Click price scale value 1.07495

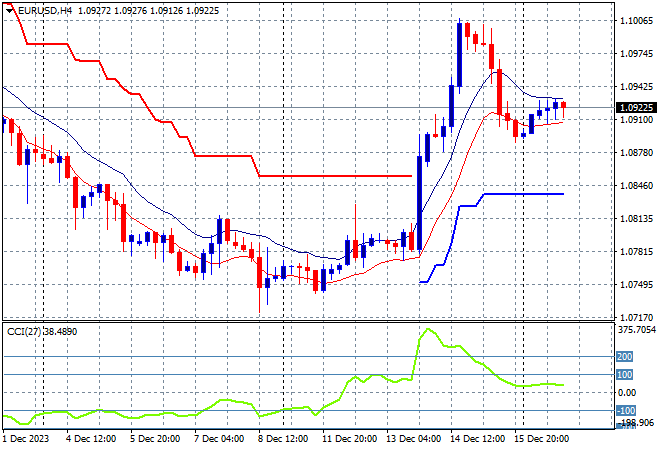[637, 285]
